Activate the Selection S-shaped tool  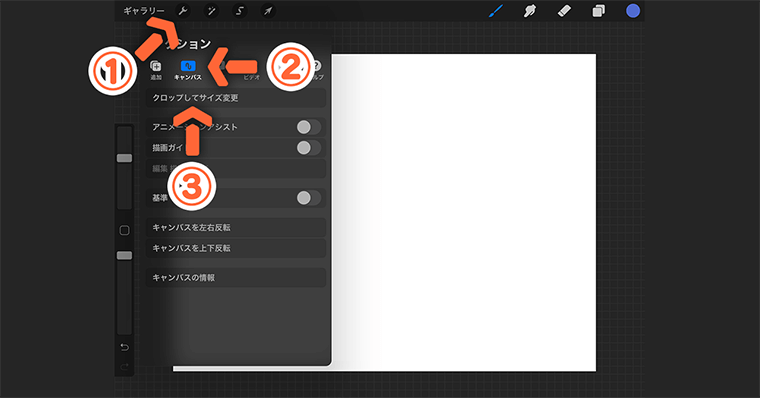point(239,11)
